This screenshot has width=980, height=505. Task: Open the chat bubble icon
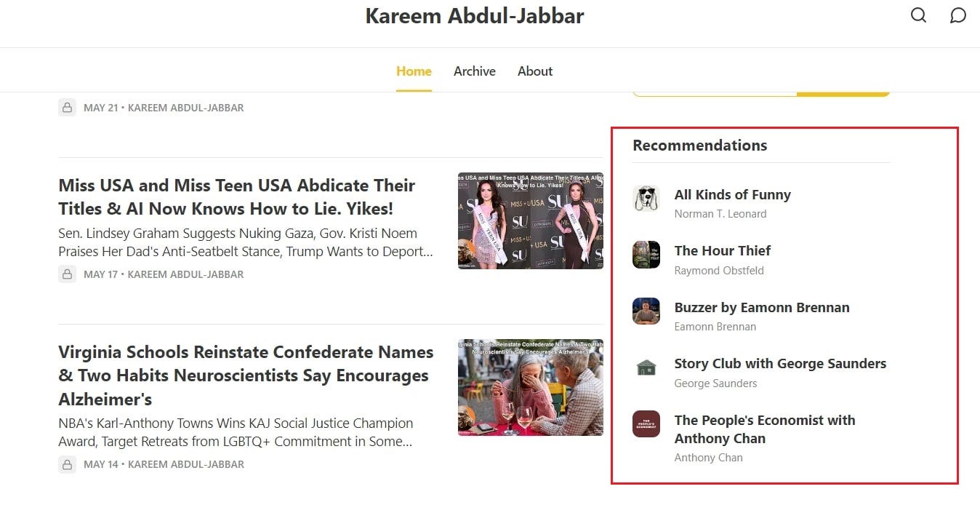(958, 15)
